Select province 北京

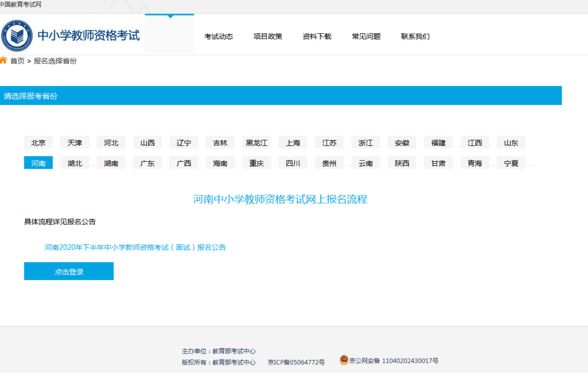point(38,143)
